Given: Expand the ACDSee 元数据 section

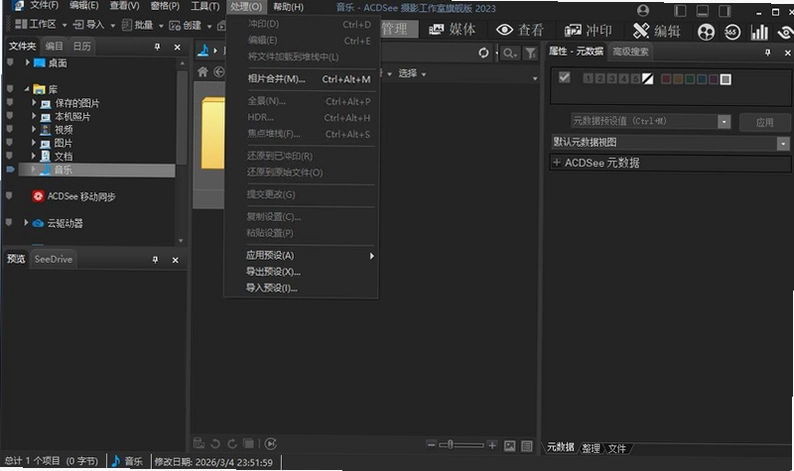Looking at the screenshot, I should 557,163.
